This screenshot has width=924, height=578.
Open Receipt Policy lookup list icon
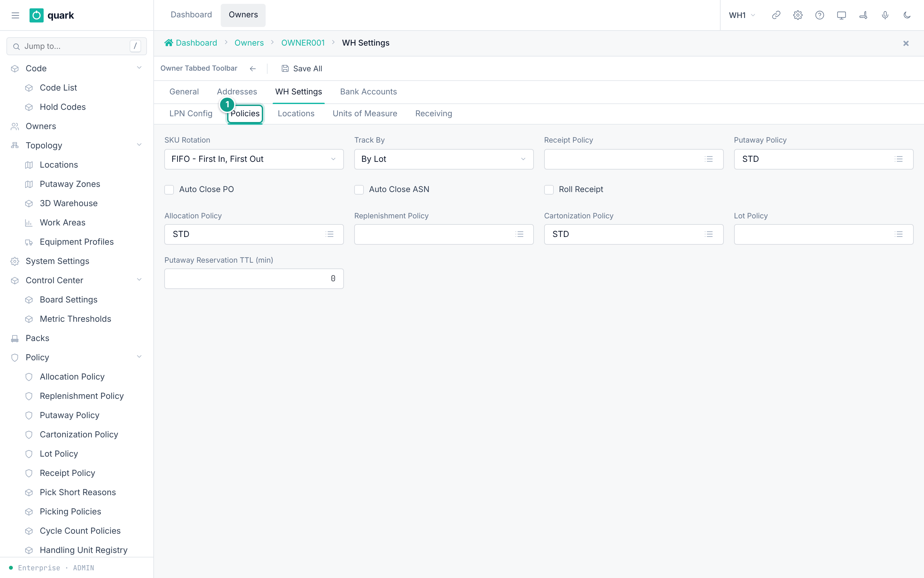[709, 159]
